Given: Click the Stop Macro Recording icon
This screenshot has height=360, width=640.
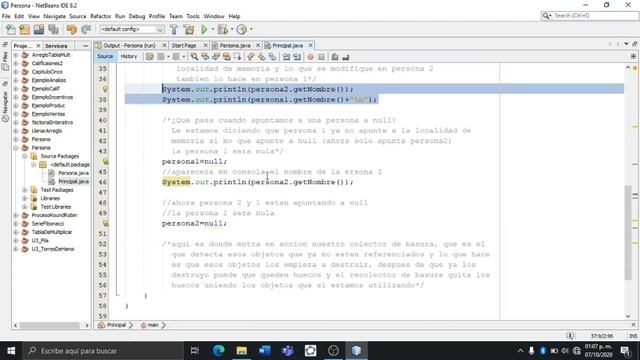Looking at the screenshot, I should pyautogui.click(x=321, y=57).
